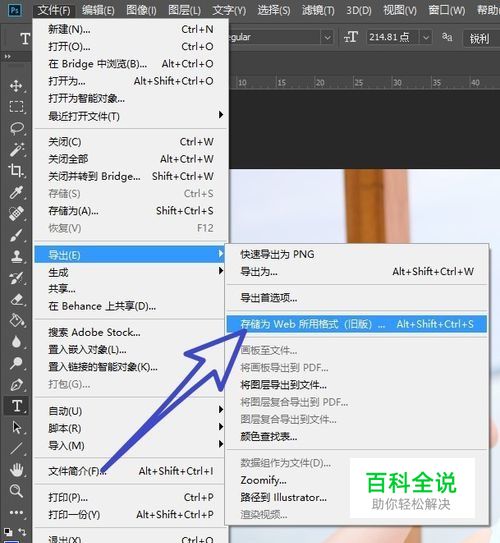Select the Eraser tool

coord(17,299)
